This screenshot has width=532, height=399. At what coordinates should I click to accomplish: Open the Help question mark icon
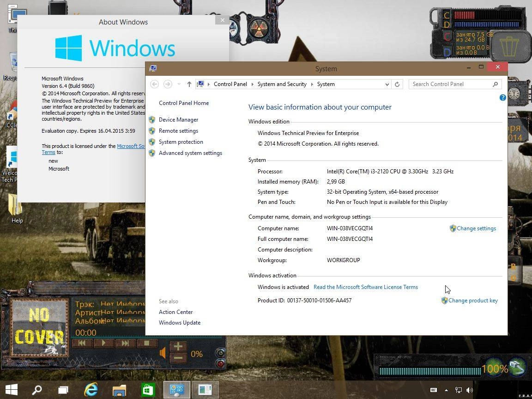point(503,98)
